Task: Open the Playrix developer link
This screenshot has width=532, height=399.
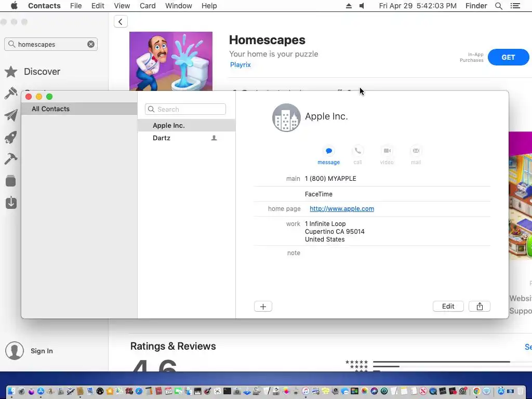Action: pos(240,65)
